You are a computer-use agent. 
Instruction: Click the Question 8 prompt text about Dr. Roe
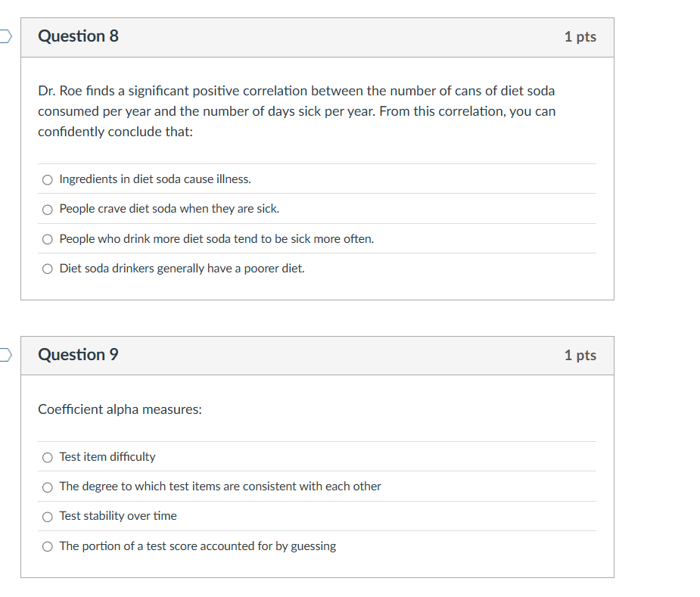pos(295,110)
